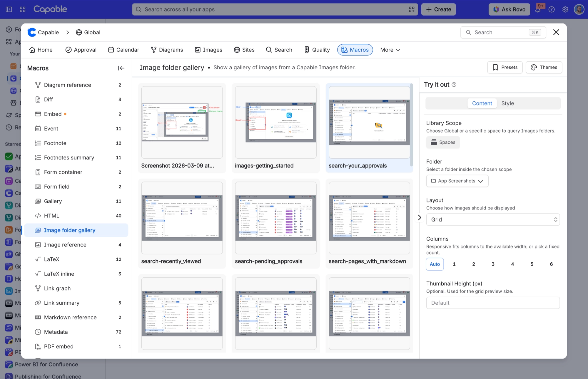Click the Try it out help icon
This screenshot has width=588, height=379.
click(x=454, y=85)
